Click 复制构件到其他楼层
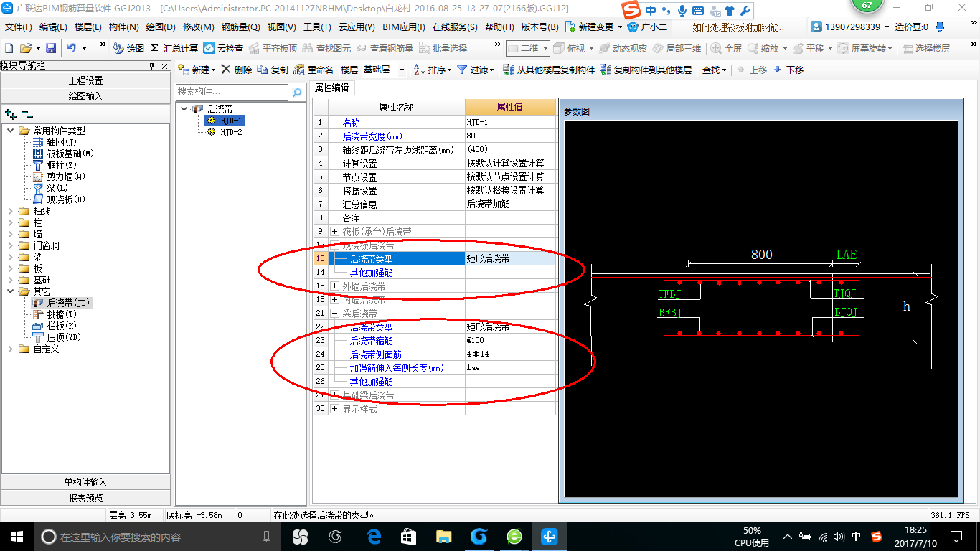This screenshot has height=551, width=980. pos(646,70)
